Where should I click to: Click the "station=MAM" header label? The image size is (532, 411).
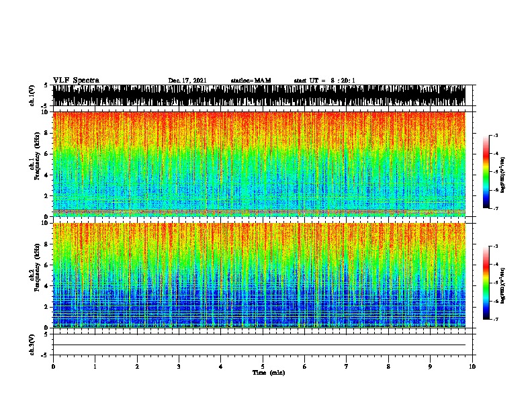251,81
